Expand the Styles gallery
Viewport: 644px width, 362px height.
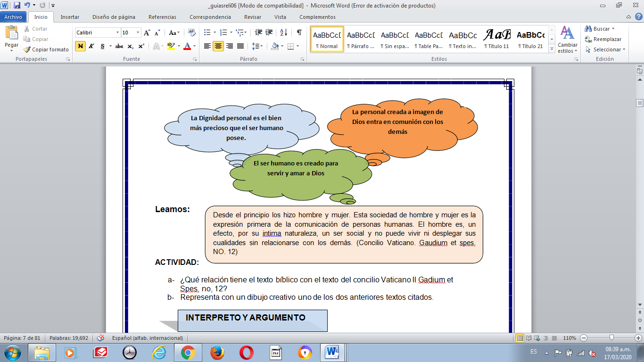coord(552,49)
